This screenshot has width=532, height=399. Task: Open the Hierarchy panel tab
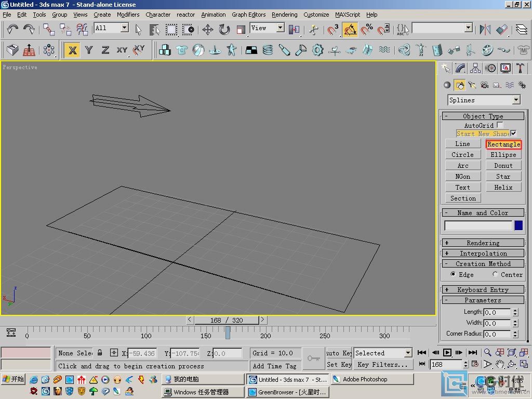pyautogui.click(x=475, y=68)
